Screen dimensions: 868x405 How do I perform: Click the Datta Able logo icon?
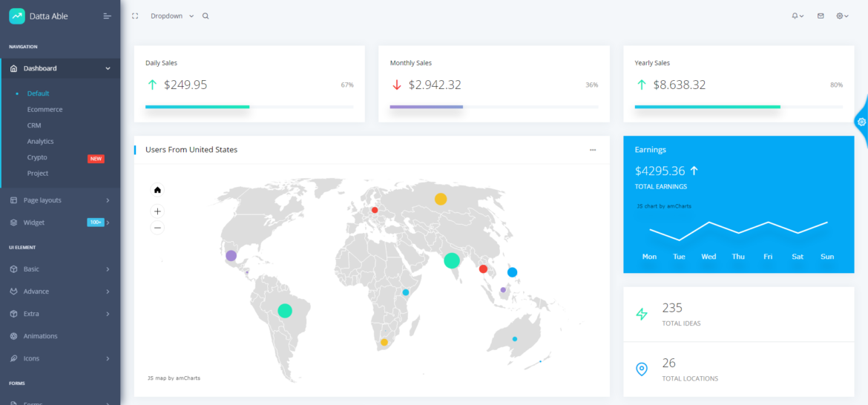pyautogui.click(x=17, y=16)
